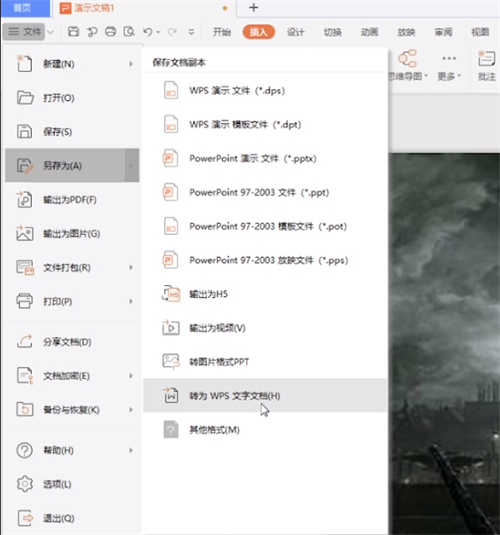
Task: Expand the 文档加密(E) submenu arrow
Action: (131, 376)
